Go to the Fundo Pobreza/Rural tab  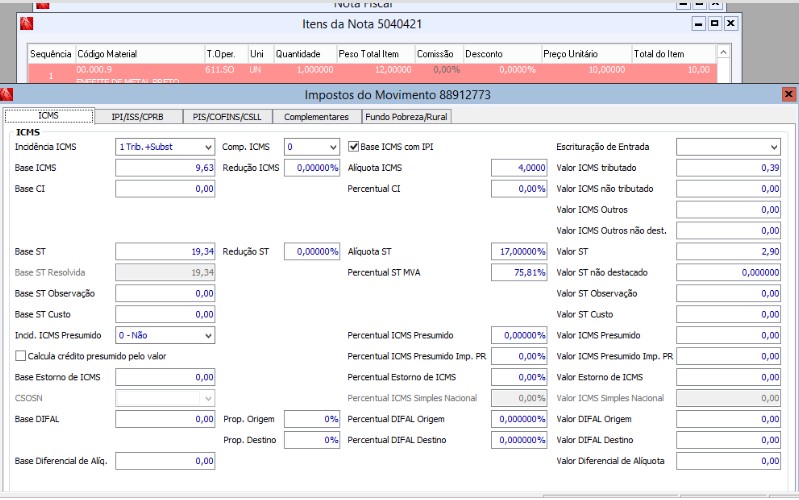(406, 117)
